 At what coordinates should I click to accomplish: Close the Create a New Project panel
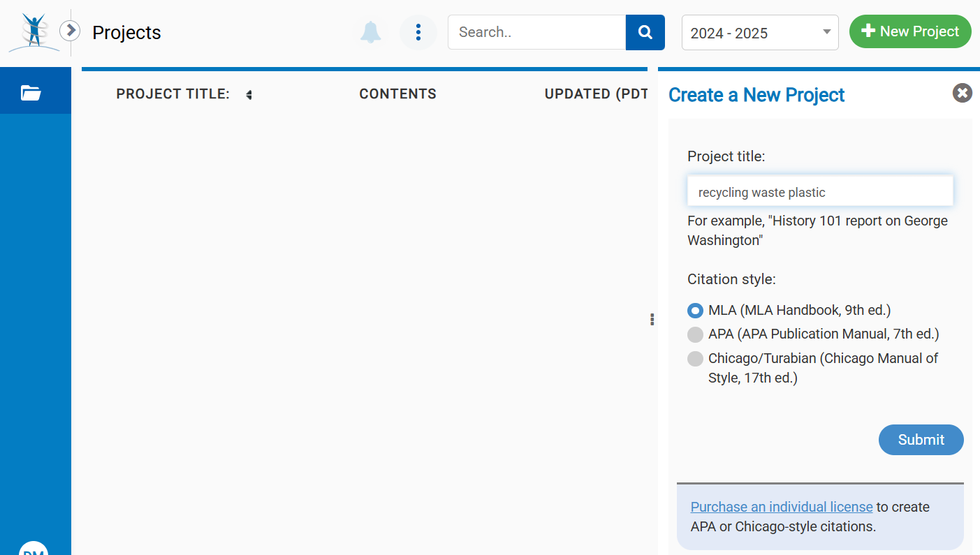point(962,93)
